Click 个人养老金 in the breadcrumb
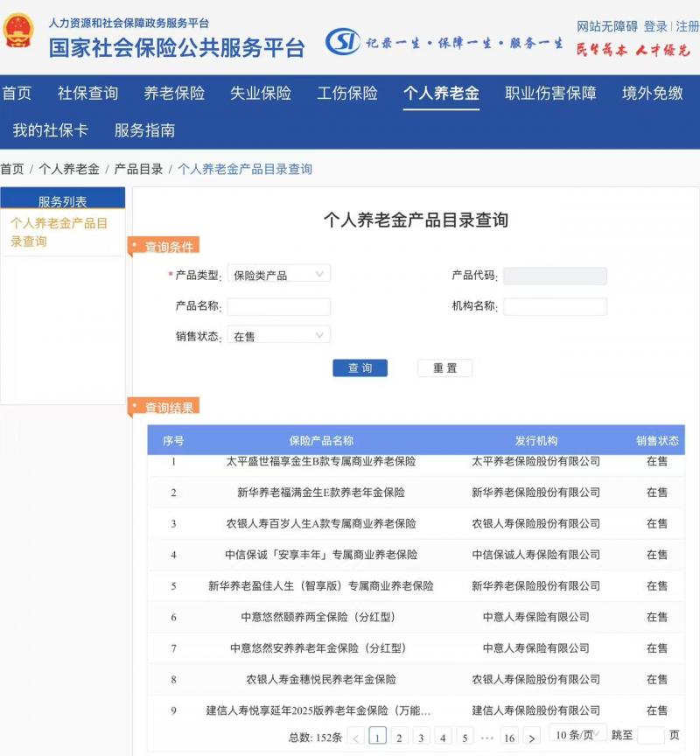700x756 pixels. [69, 169]
